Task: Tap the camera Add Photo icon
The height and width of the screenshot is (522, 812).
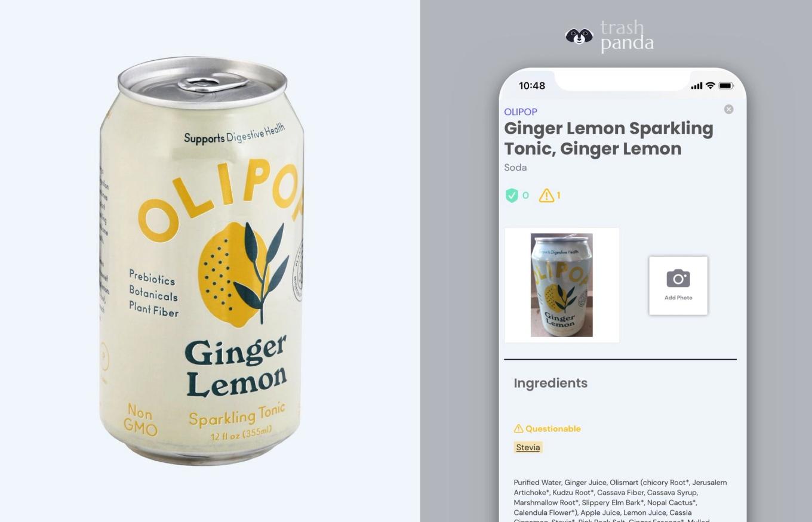Action: [x=678, y=279]
